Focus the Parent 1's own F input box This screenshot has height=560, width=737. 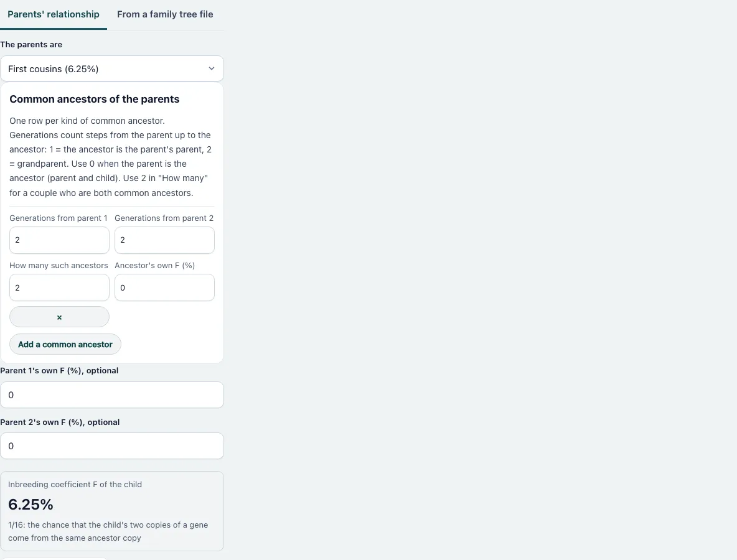[112, 395]
